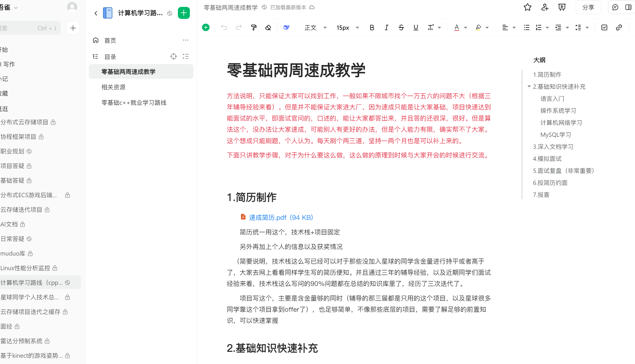The image size is (635, 364).
Task: Click the red font color swatch
Action: pyautogui.click(x=457, y=27)
